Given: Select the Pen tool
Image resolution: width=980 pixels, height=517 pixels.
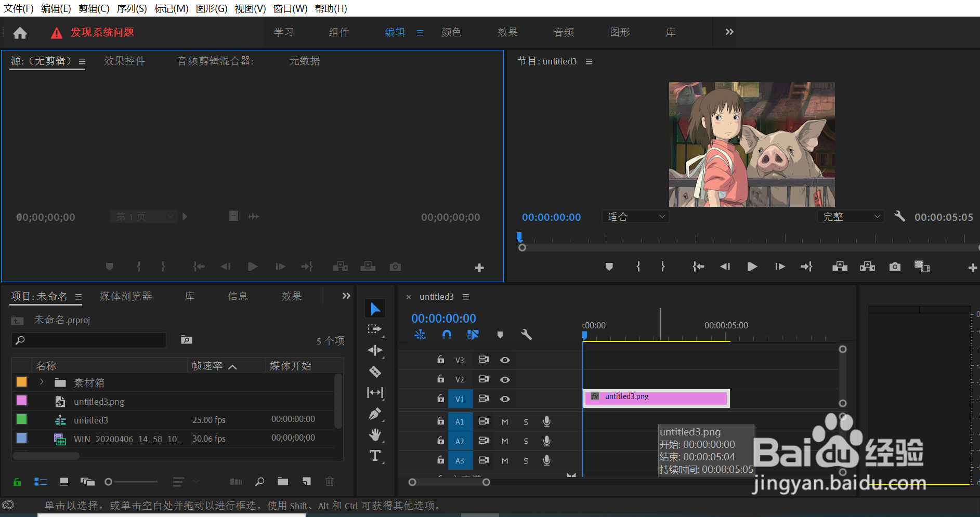Looking at the screenshot, I should [x=375, y=414].
